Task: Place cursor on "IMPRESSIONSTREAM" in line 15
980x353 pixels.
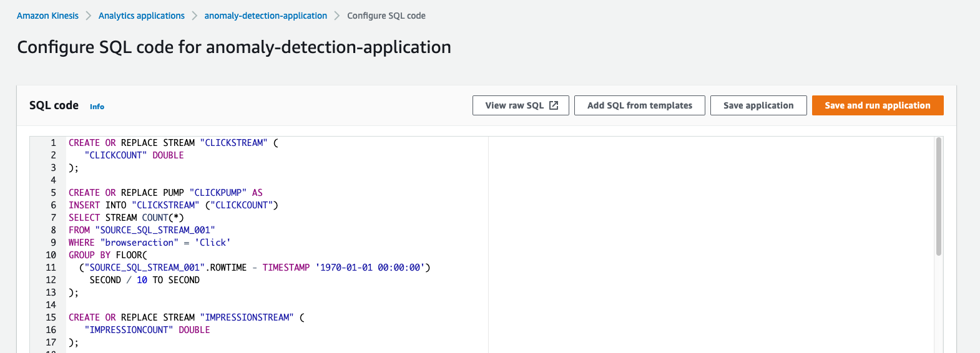Action: coord(247,317)
